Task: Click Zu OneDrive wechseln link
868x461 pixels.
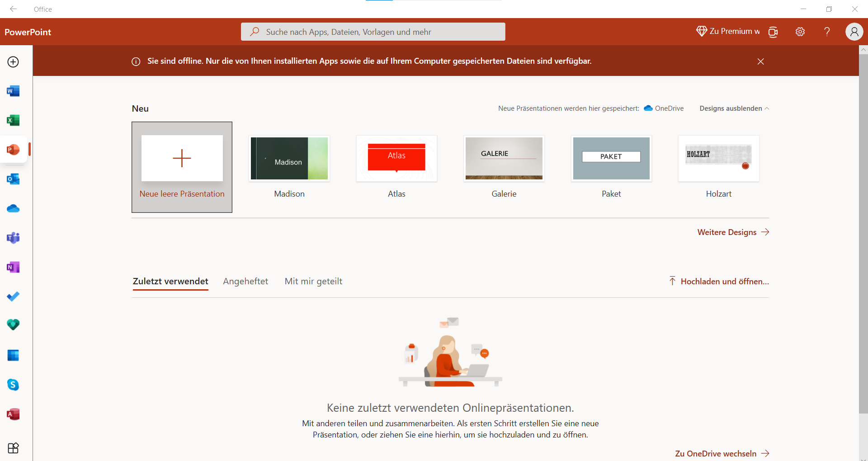Action: coord(722,453)
